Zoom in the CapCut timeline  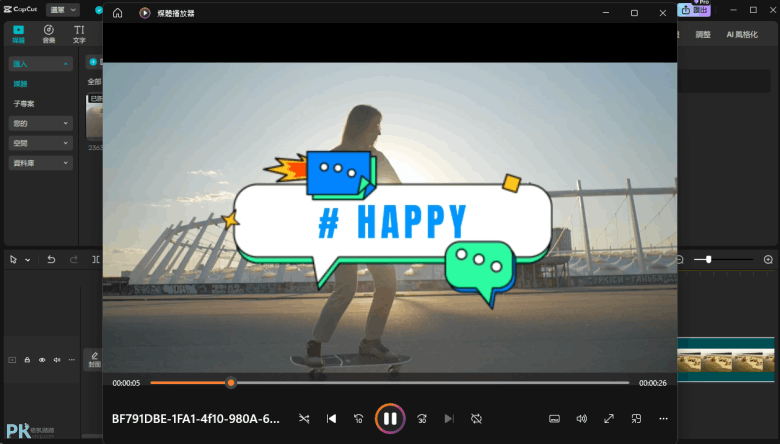(x=768, y=260)
